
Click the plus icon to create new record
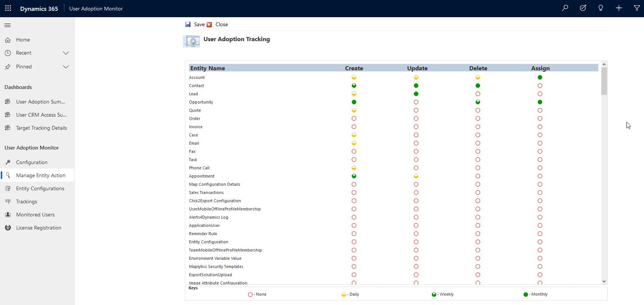click(619, 8)
